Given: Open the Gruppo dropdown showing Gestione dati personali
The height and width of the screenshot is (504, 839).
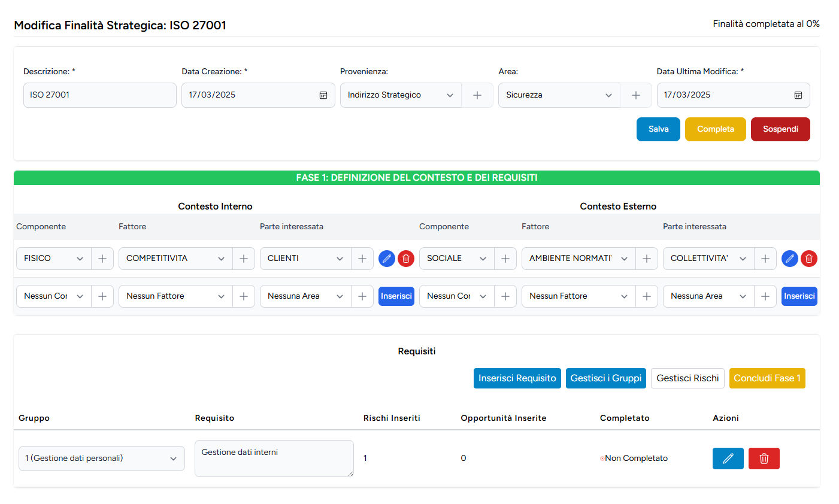Looking at the screenshot, I should (x=102, y=459).
